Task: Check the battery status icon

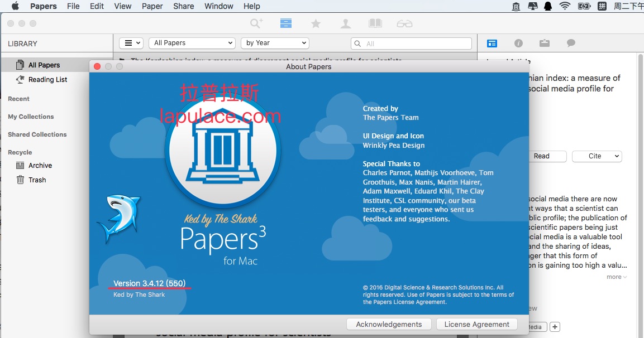Action: pyautogui.click(x=584, y=6)
